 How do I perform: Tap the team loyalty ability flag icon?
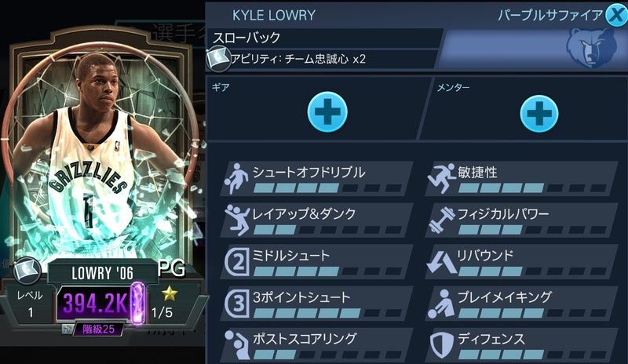point(218,59)
